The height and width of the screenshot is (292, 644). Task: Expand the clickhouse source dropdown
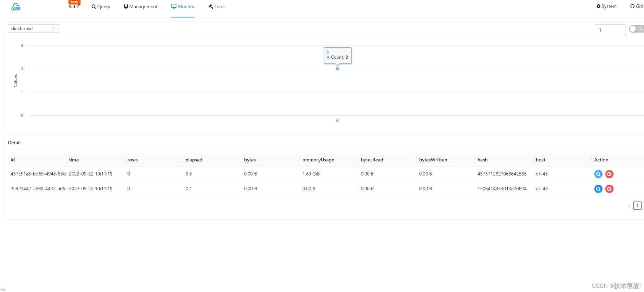click(x=34, y=28)
